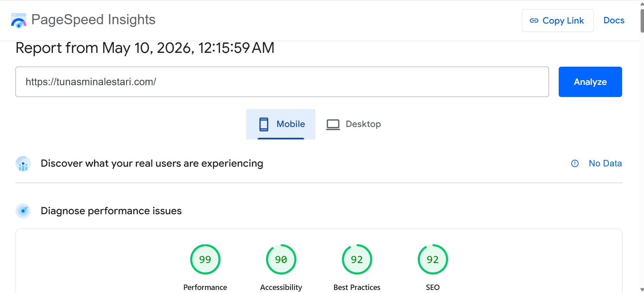644x293 pixels.
Task: Click the mobile phone icon
Action: click(x=264, y=124)
